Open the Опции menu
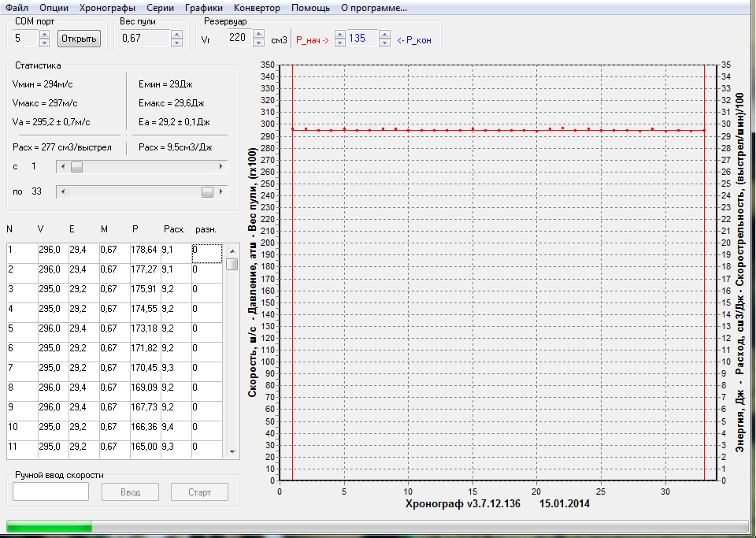The image size is (756, 538). pyautogui.click(x=54, y=8)
